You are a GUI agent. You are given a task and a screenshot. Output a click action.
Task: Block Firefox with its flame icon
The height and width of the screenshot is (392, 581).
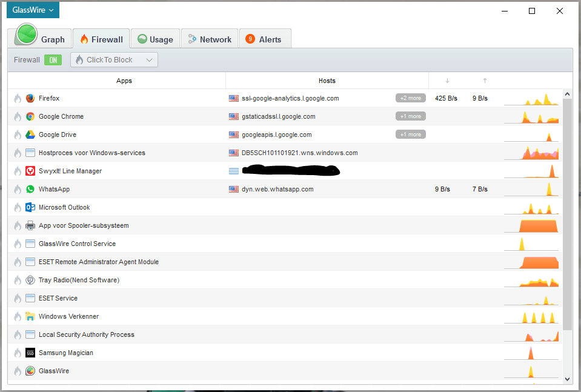point(18,98)
